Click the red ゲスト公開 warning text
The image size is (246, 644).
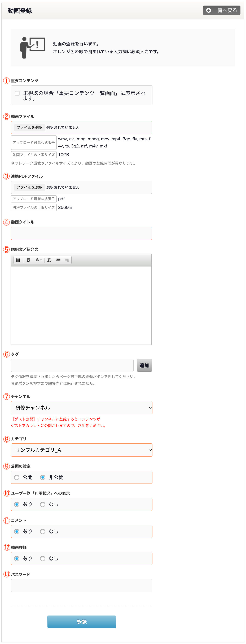(59, 422)
